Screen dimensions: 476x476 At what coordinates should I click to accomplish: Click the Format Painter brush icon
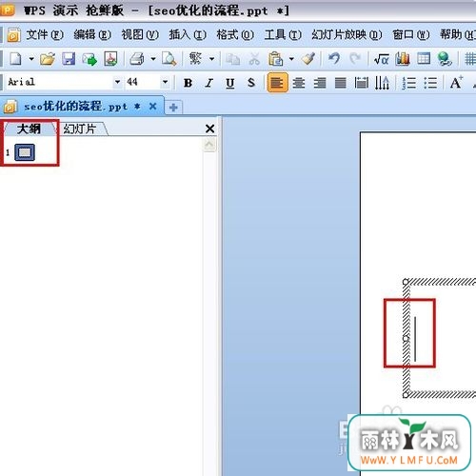[308, 59]
